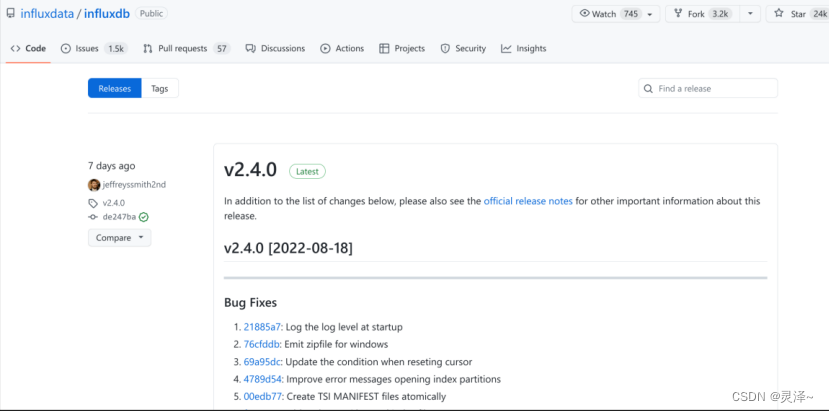Select the Releases button

click(115, 88)
